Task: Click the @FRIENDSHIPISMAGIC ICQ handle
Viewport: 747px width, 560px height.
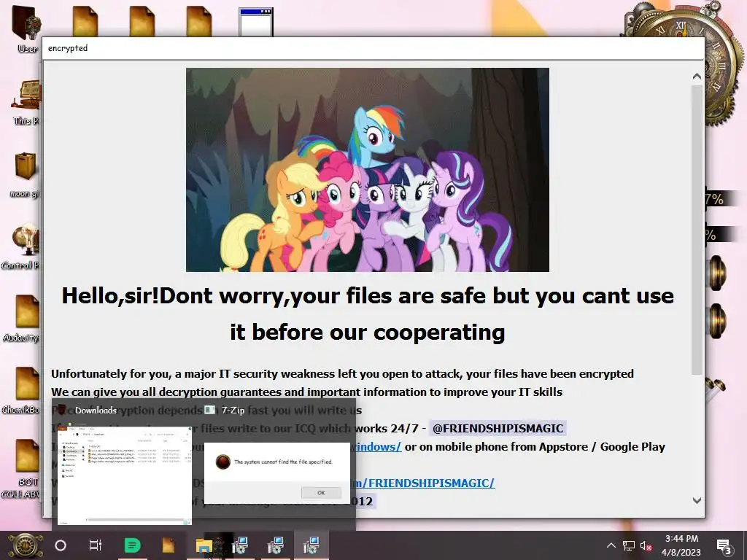Action: 498,429
